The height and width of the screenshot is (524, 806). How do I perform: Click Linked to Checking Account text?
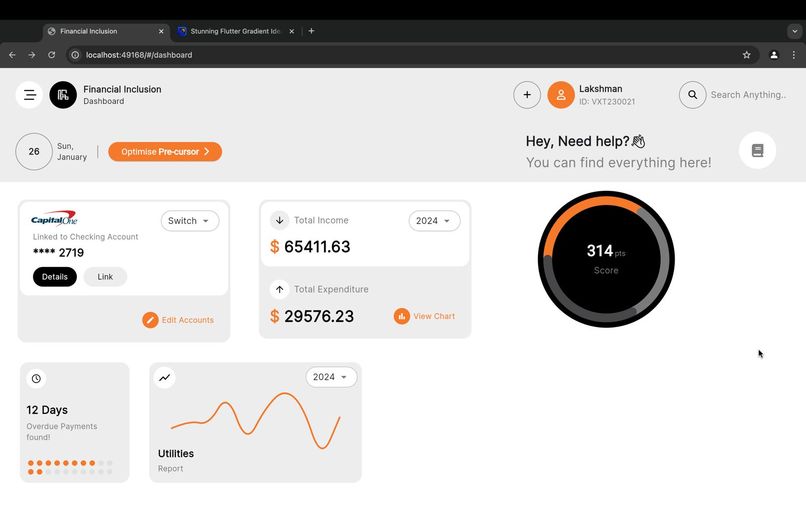(85, 237)
